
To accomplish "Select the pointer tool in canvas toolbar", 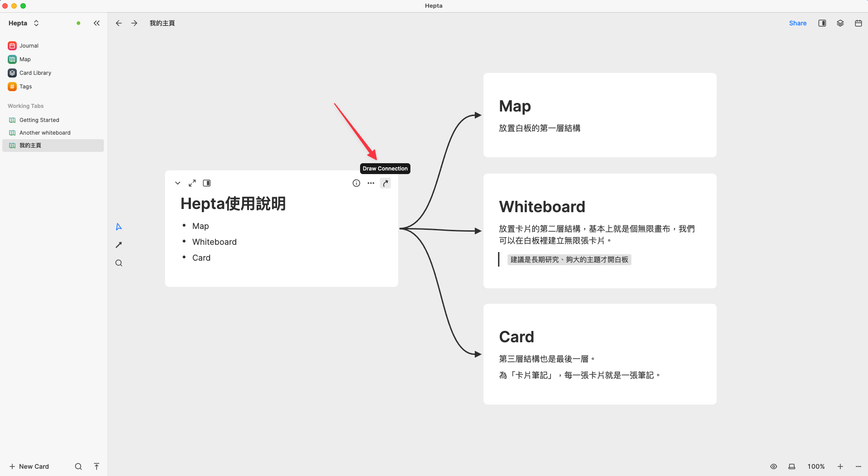I will 119,227.
